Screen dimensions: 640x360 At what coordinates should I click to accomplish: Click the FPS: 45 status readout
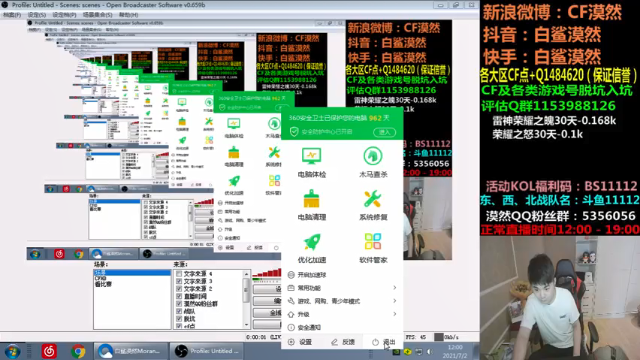[x=416, y=337]
